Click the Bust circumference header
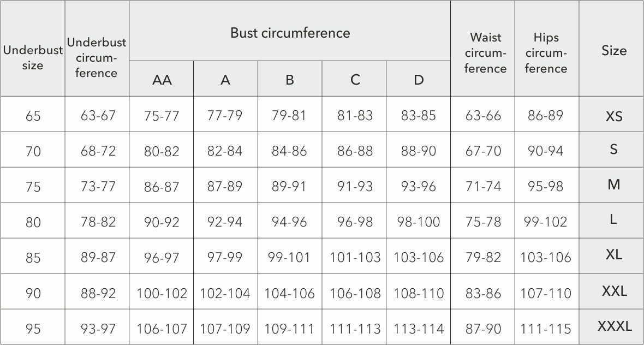This screenshot has height=345, width=644. coord(290,33)
